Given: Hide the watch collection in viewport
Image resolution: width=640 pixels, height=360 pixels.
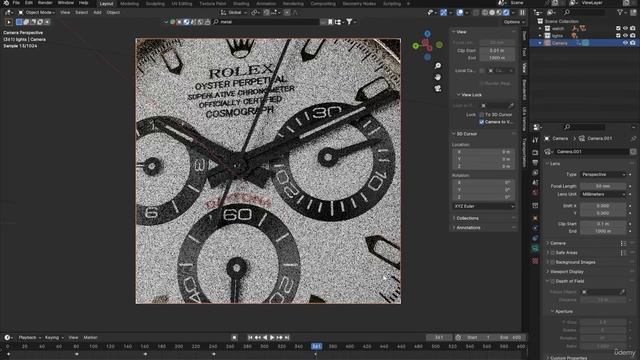Looking at the screenshot, I should click(625, 29).
